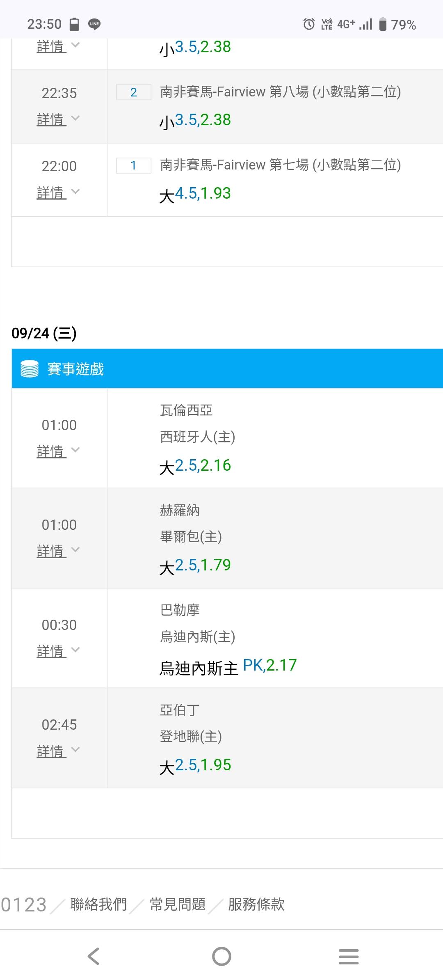Open 詳情 link for 赫羅納 match
This screenshot has width=443, height=980.
point(51,551)
